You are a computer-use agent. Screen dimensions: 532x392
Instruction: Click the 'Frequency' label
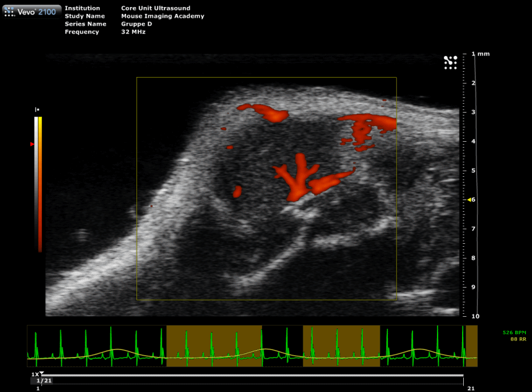pyautogui.click(x=82, y=32)
